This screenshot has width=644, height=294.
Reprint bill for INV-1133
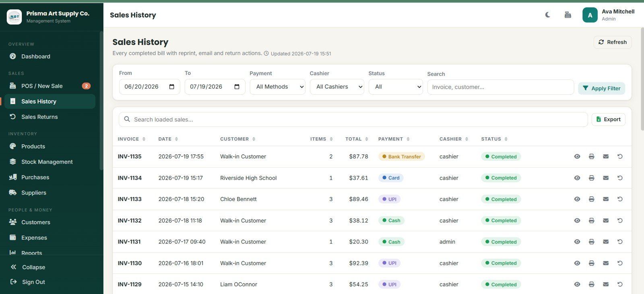(x=591, y=199)
